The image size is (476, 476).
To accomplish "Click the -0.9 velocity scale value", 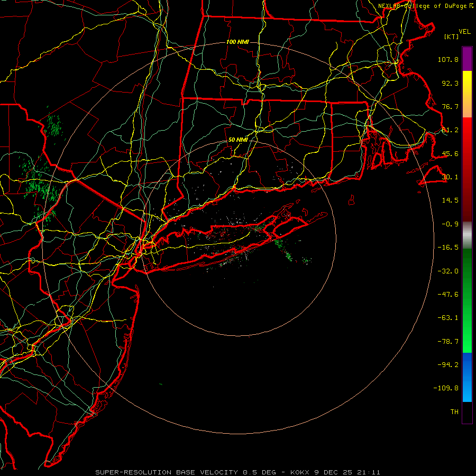I will [450, 224].
